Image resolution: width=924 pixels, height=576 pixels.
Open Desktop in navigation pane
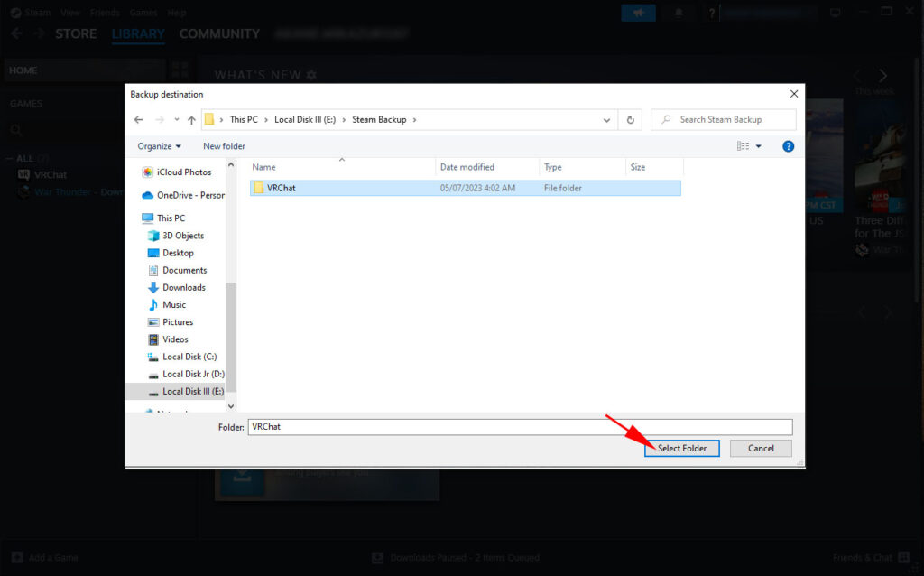coord(171,253)
